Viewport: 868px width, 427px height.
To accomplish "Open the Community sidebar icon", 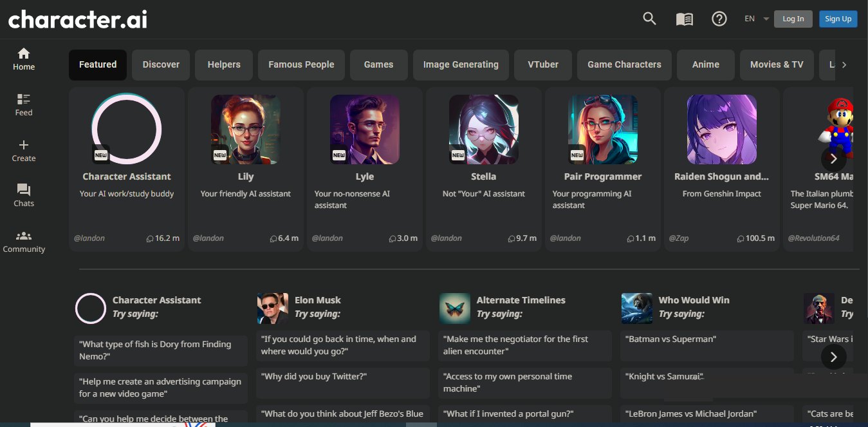I will tap(24, 241).
